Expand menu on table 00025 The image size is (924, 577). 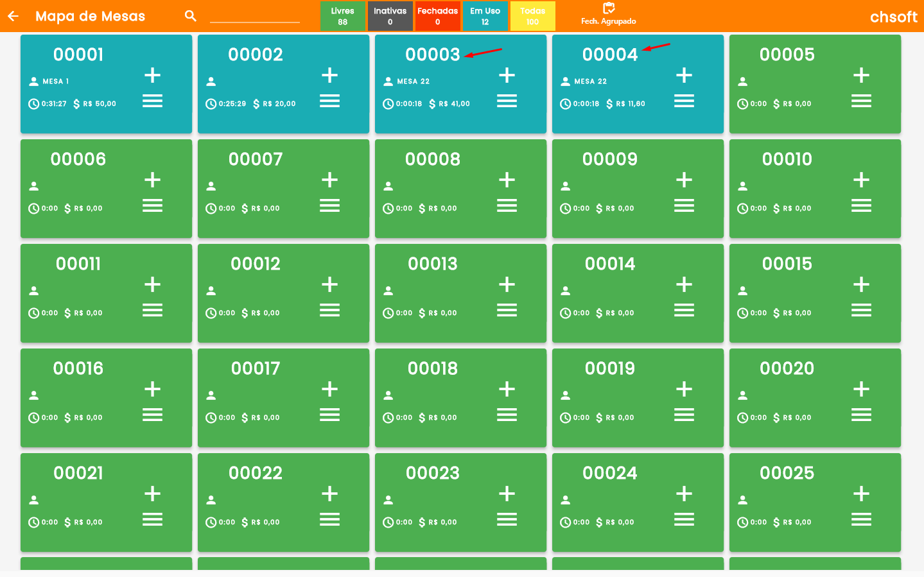[x=861, y=520]
